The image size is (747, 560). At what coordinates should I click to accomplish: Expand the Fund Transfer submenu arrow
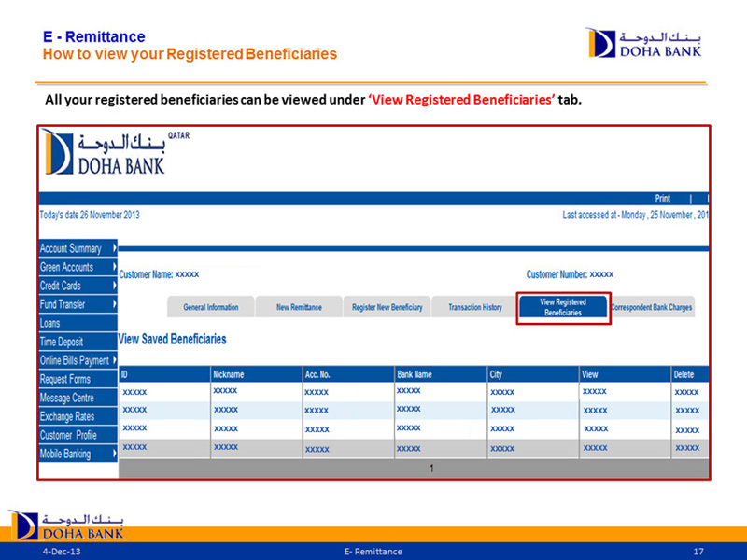[x=114, y=304]
